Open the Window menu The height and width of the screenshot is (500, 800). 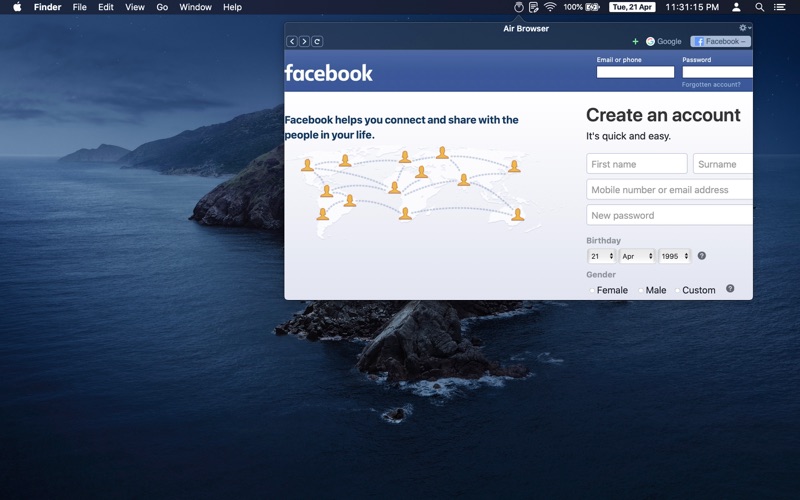(195, 7)
